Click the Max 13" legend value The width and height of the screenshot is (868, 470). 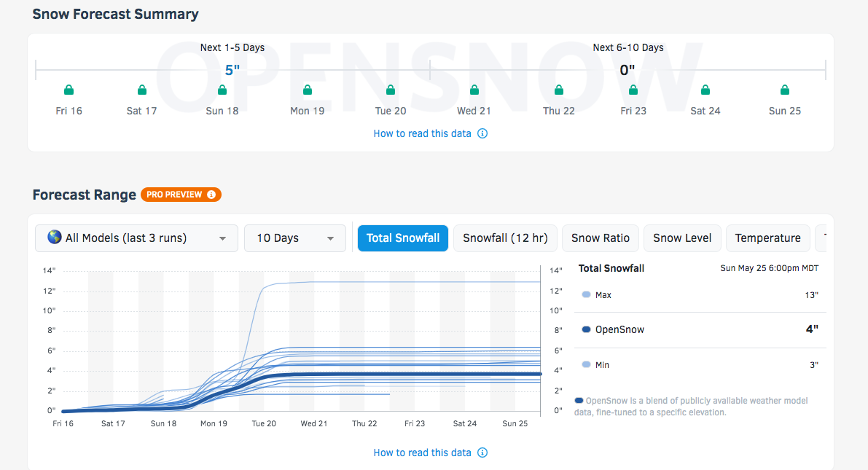(812, 295)
